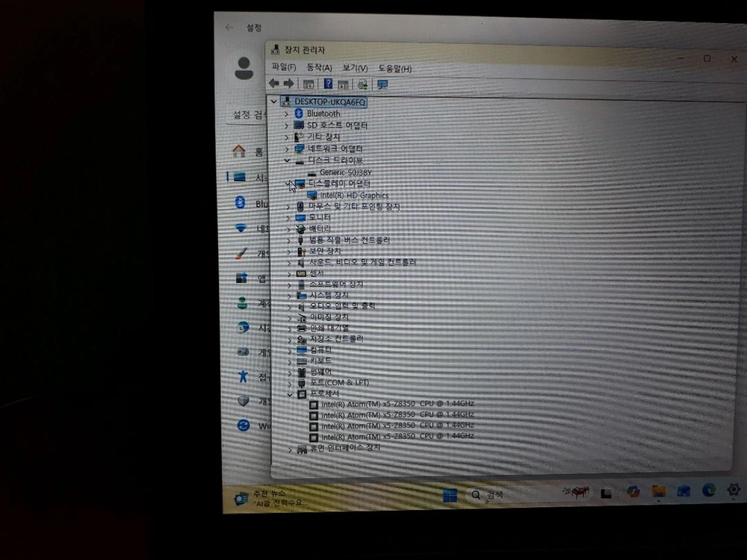Click the 장치 관리자 window title
Screen dimensions: 747x560
tap(305, 49)
